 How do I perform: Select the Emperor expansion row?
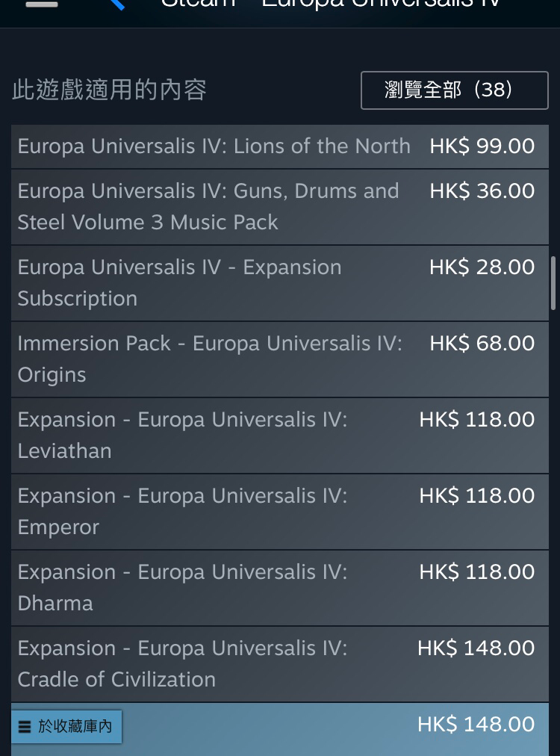coord(279,512)
